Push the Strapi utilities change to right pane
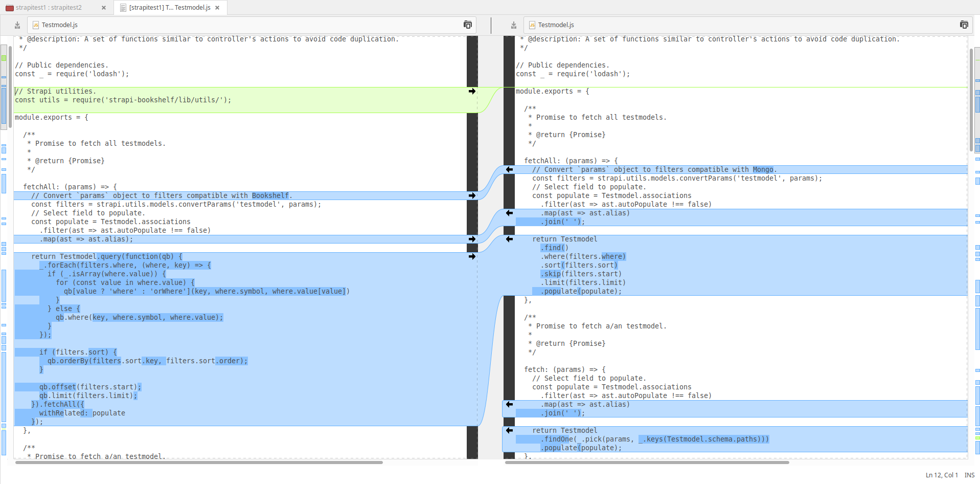The width and height of the screenshot is (980, 484). tap(471, 92)
